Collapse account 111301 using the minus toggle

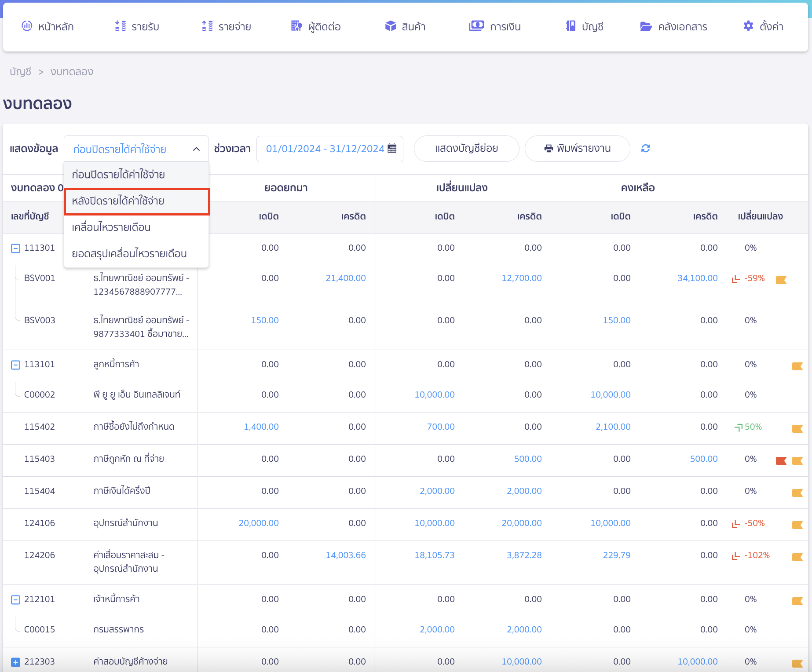pos(16,248)
